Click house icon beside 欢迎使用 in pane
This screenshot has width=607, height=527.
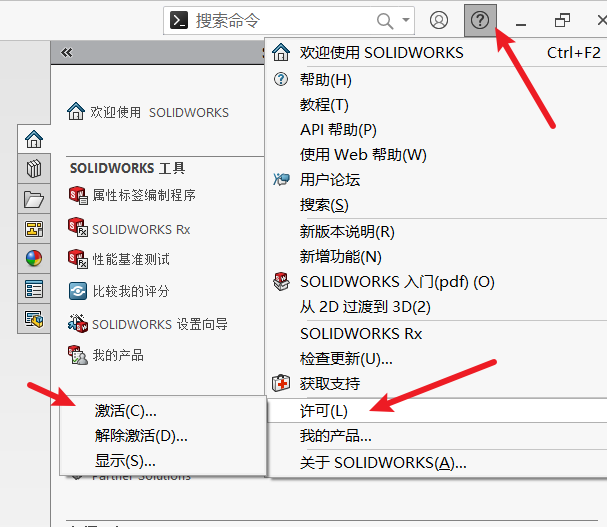click(x=76, y=112)
